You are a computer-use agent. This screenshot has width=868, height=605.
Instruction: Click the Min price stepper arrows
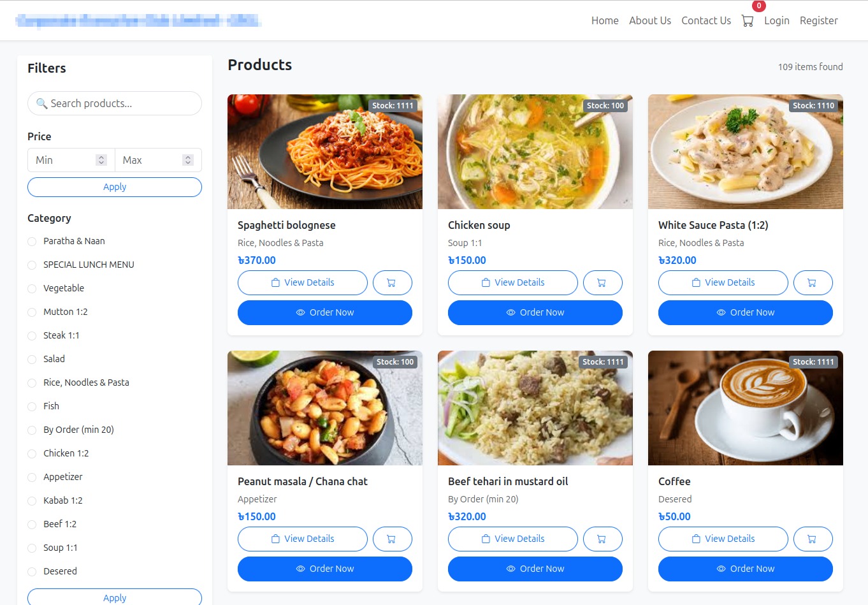pos(101,160)
